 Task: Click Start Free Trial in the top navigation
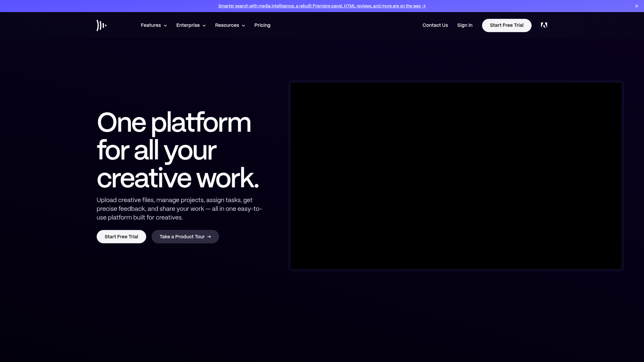pyautogui.click(x=506, y=25)
